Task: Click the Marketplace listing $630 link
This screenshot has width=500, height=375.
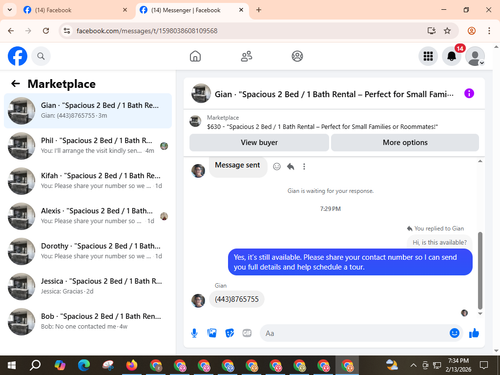Action: click(322, 127)
